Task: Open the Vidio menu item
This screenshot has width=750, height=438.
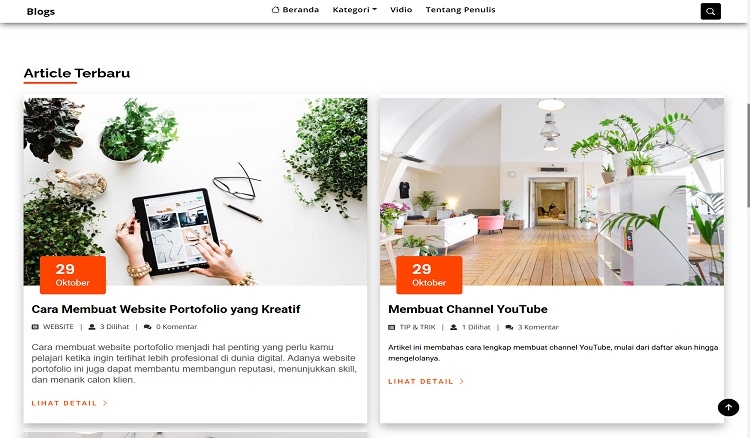Action: tap(401, 10)
